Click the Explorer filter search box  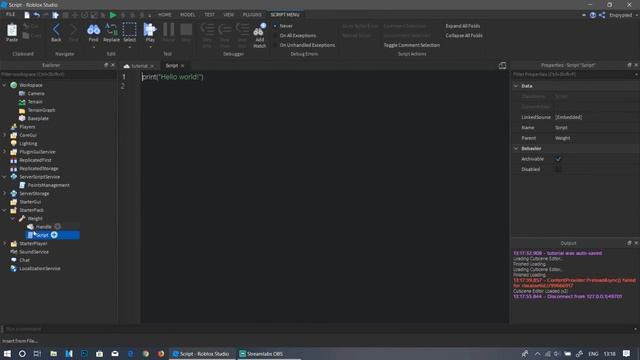tap(58, 75)
